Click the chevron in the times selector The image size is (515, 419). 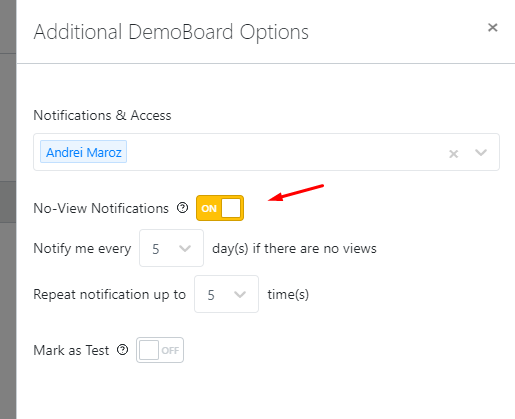240,294
